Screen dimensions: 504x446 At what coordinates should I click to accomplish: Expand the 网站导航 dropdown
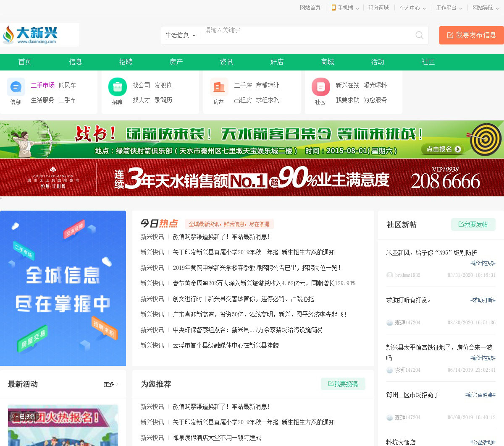(497, 8)
